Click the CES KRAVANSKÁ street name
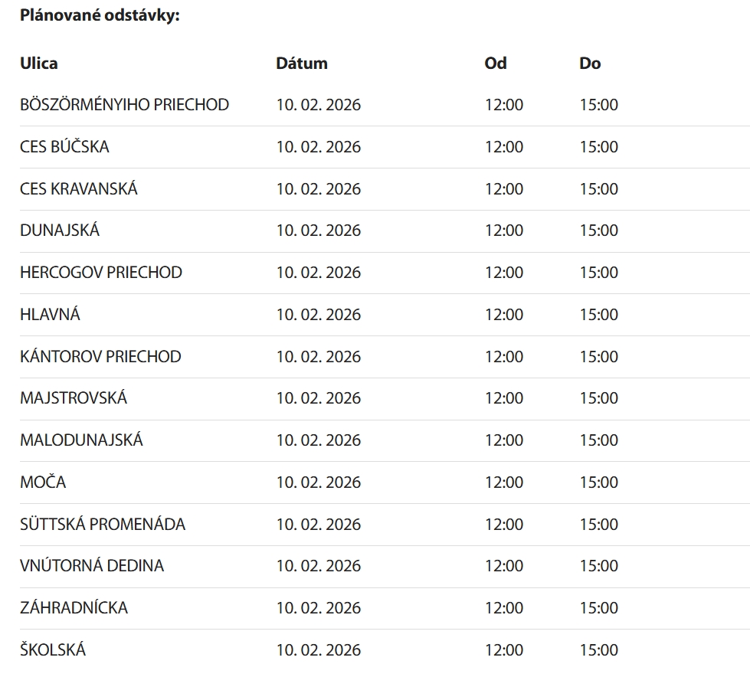Screen dimensions: 750x700 click(x=79, y=188)
